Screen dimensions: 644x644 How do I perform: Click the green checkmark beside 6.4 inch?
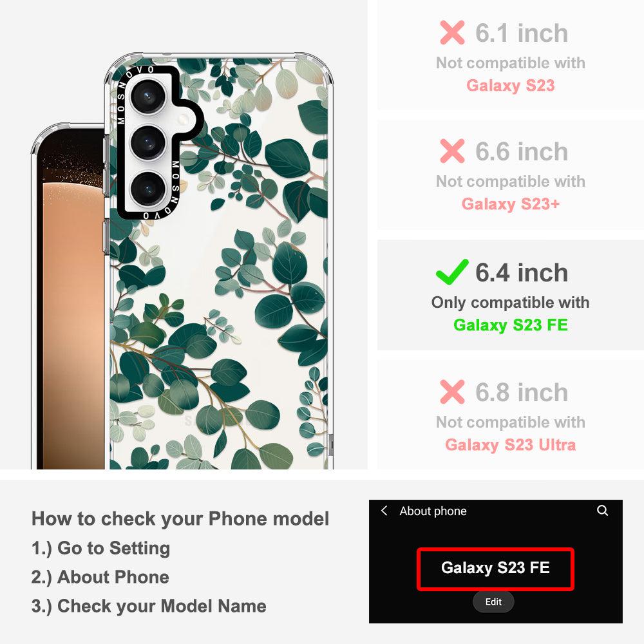click(x=452, y=272)
